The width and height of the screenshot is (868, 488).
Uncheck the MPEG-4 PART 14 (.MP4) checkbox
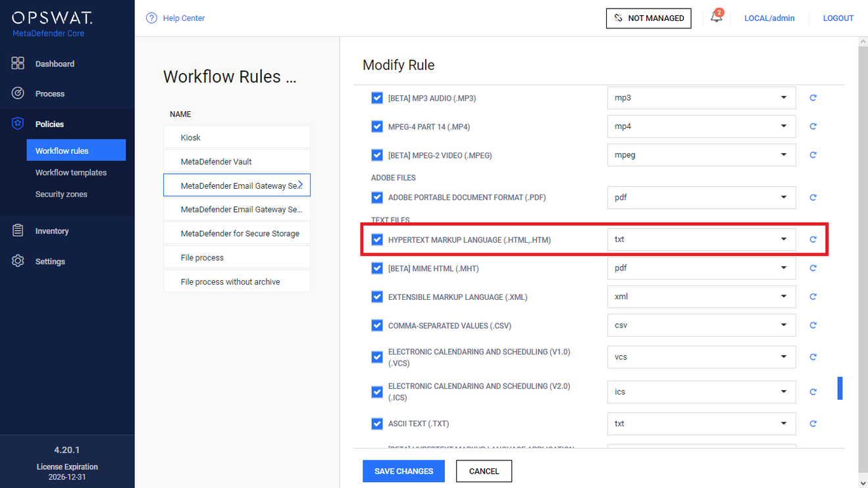[x=377, y=126]
